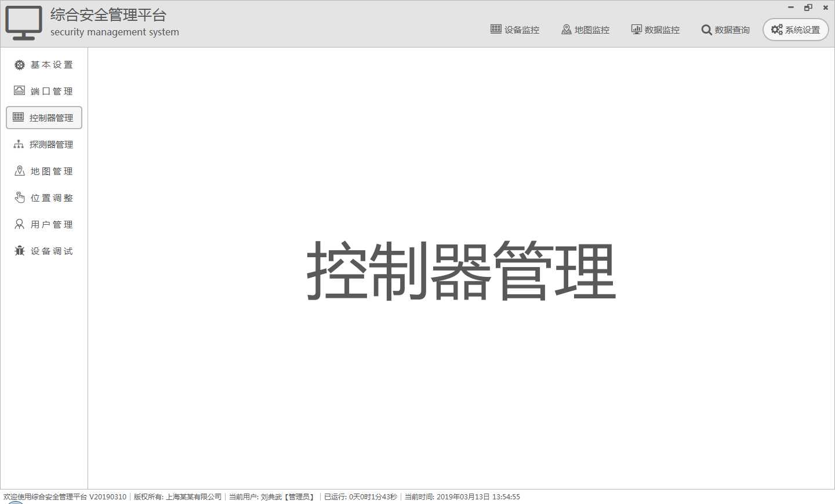Open 用户管理 in the sidebar
835x504 pixels.
(x=44, y=224)
